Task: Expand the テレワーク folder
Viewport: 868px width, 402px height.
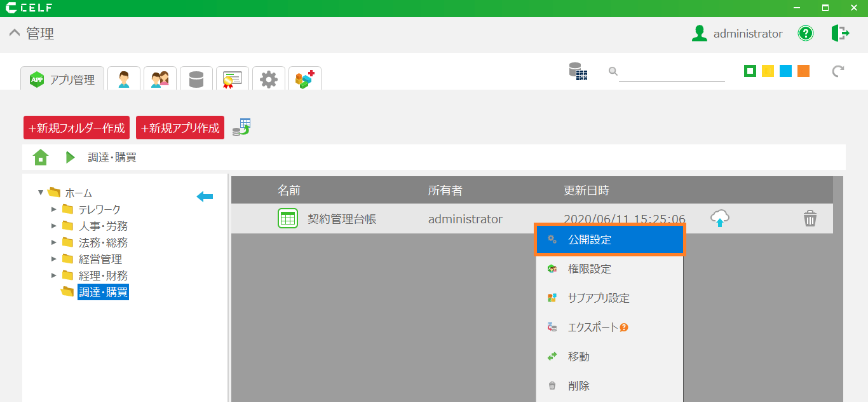Action: point(54,209)
